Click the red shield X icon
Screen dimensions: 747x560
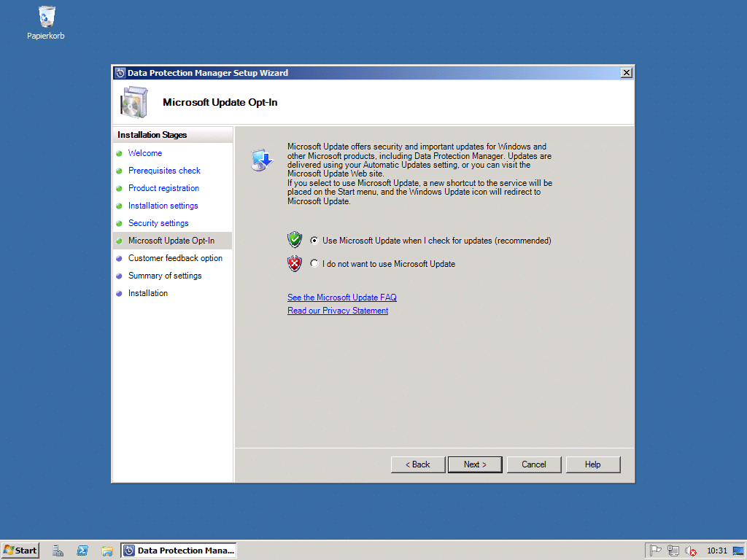[x=295, y=263]
